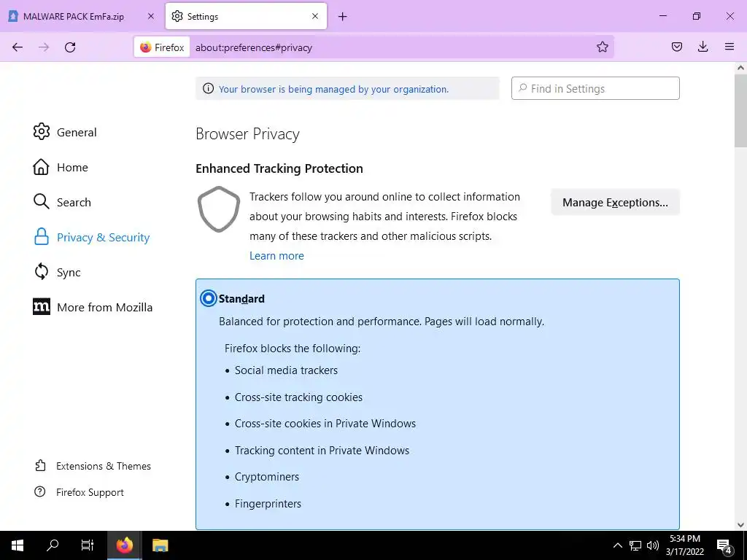Close the Settings tab
Image resolution: width=747 pixels, height=560 pixels.
click(x=315, y=16)
